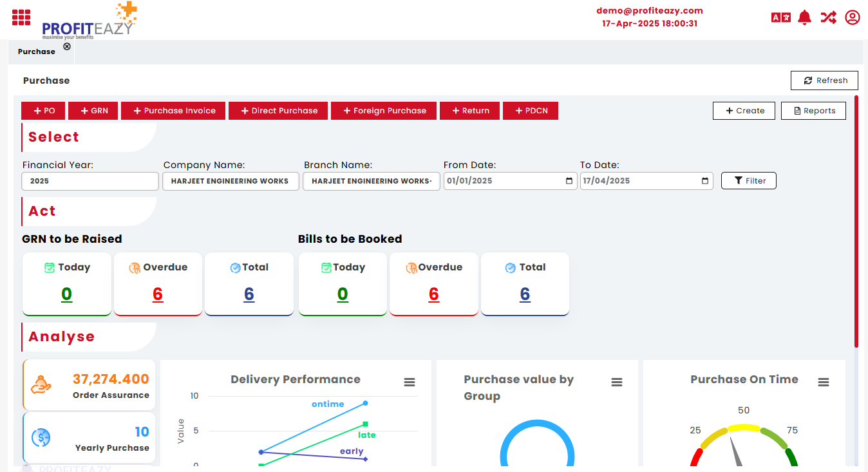
Task: Open Purchase On Time chart menu
Action: tap(824, 382)
